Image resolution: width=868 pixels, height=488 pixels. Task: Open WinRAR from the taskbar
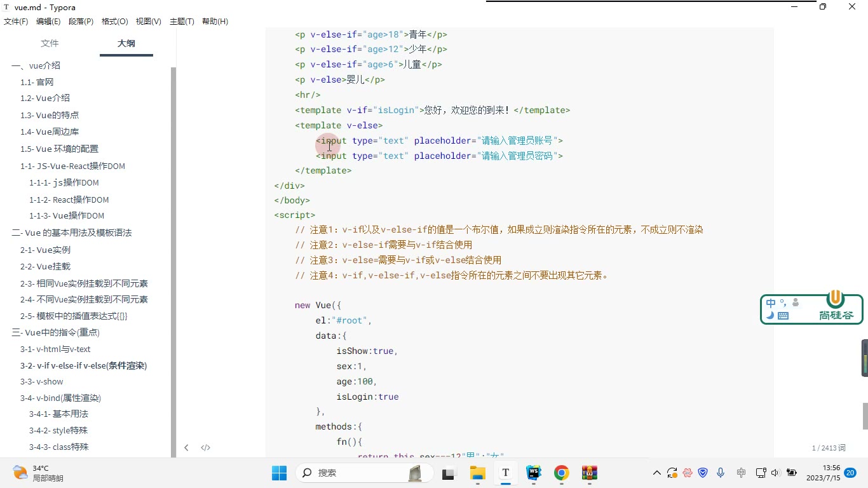(590, 473)
